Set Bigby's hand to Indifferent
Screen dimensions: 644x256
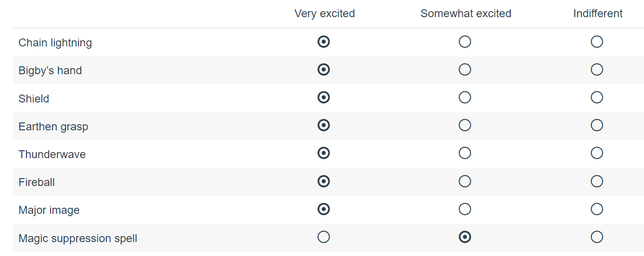coord(597,70)
